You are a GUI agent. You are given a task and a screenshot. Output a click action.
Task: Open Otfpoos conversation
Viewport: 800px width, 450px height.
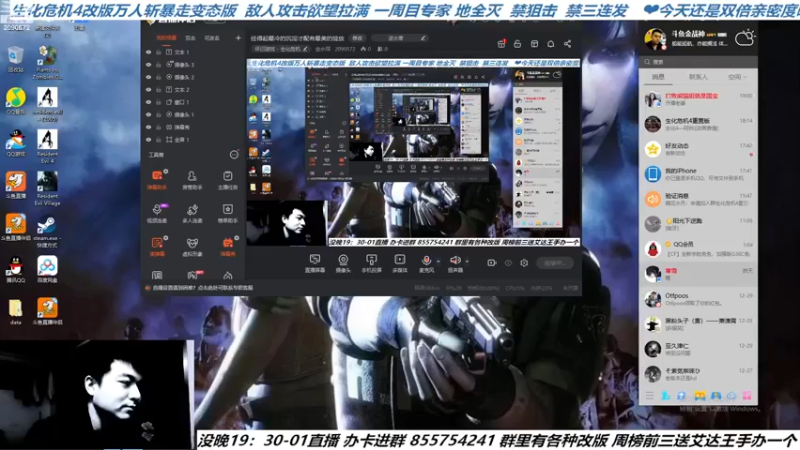pyautogui.click(x=698, y=299)
